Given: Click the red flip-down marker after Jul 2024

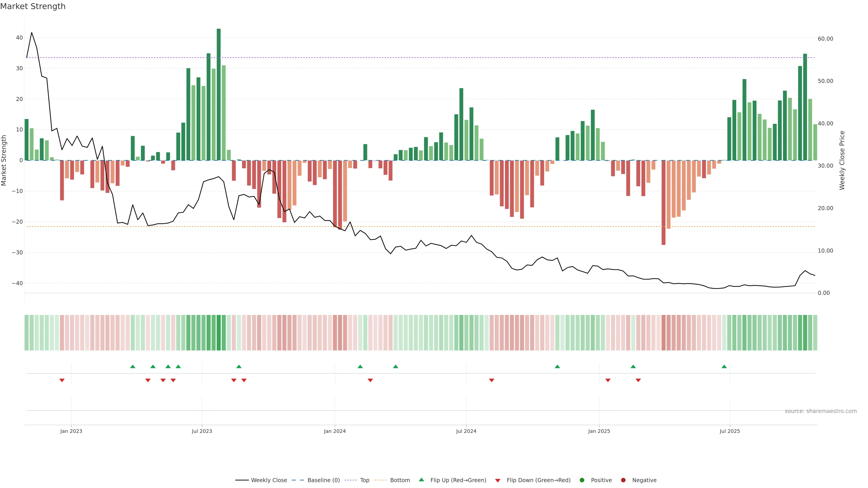Looking at the screenshot, I should pyautogui.click(x=492, y=380).
